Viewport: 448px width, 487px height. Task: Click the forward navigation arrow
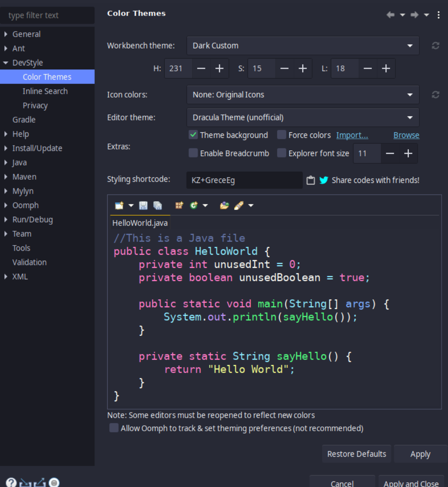(x=415, y=15)
